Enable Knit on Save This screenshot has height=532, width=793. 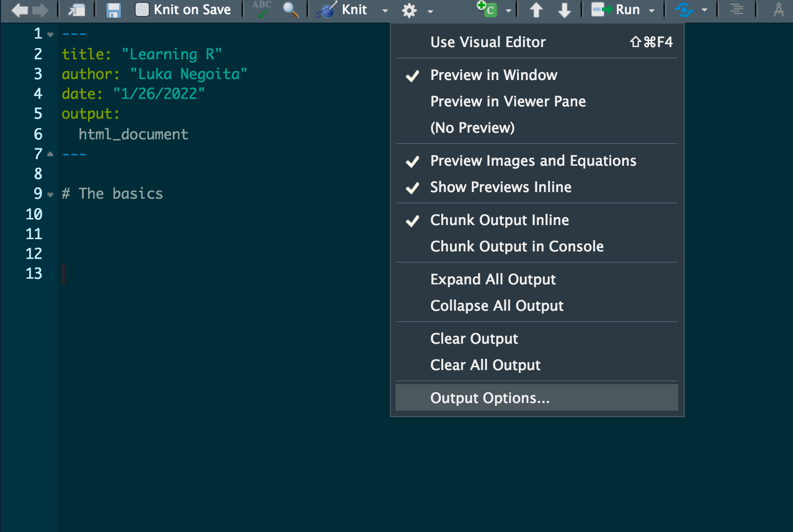click(142, 9)
